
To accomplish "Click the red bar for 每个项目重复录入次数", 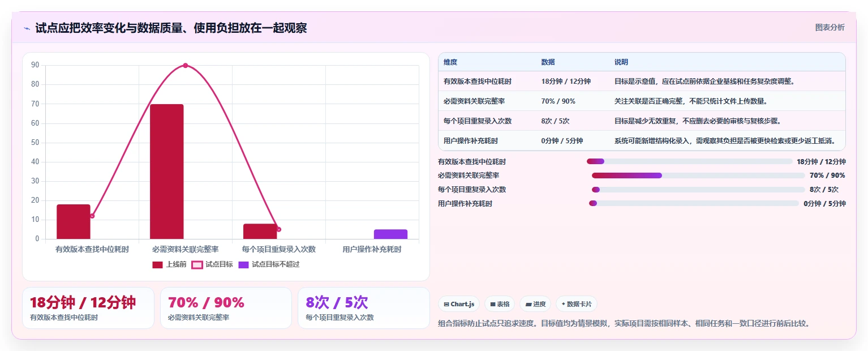I will [260, 231].
